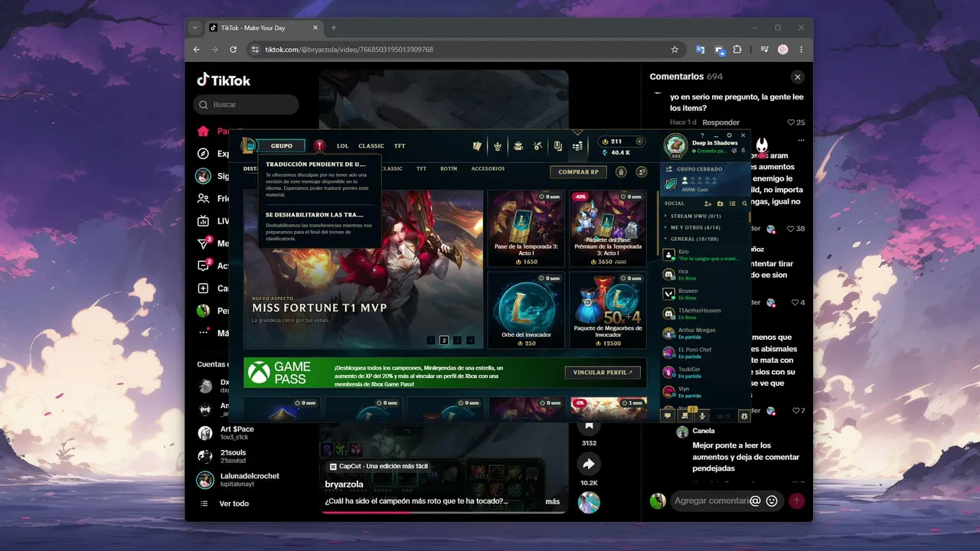Expand the STREAM UWU friends group

(695, 217)
